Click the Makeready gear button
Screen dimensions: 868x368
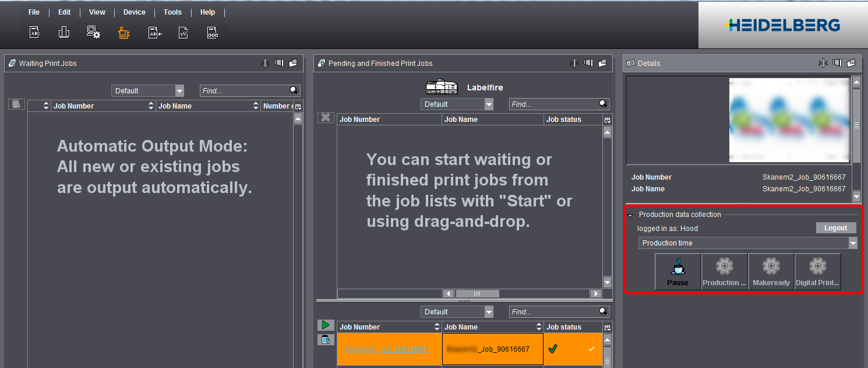771,272
